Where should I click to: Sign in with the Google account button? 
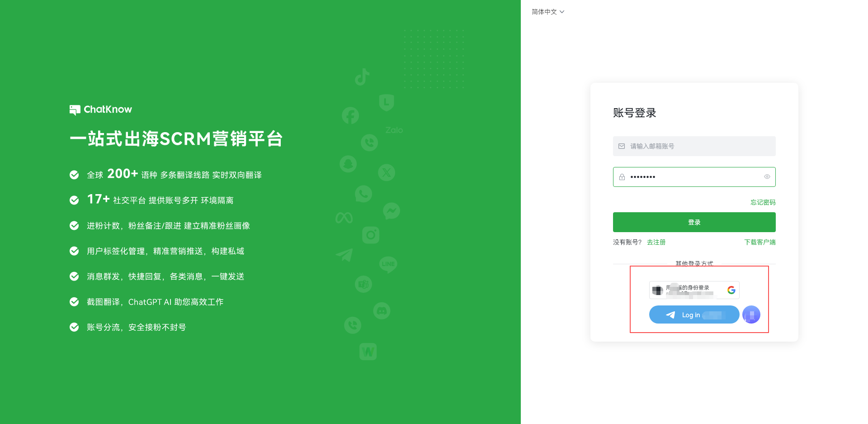point(694,290)
